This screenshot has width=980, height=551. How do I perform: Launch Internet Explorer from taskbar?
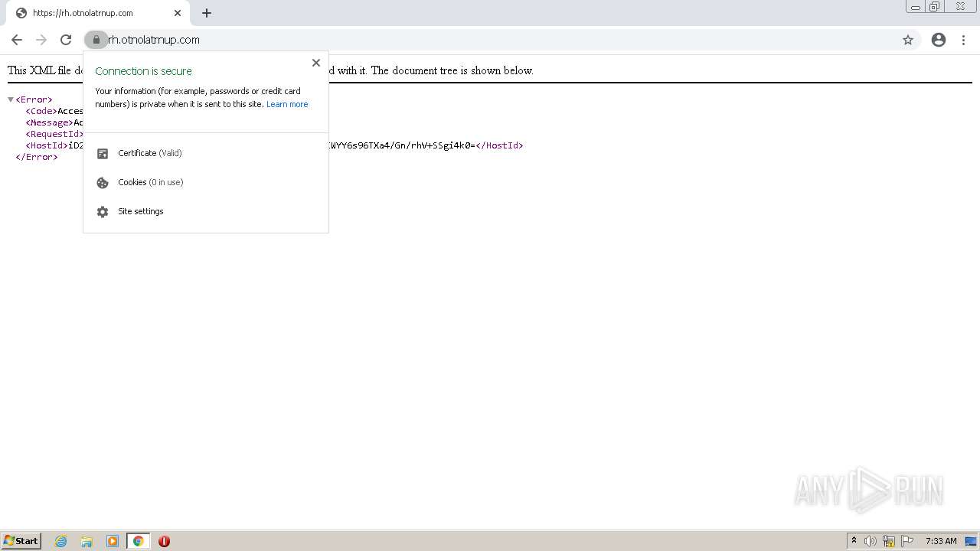[61, 541]
